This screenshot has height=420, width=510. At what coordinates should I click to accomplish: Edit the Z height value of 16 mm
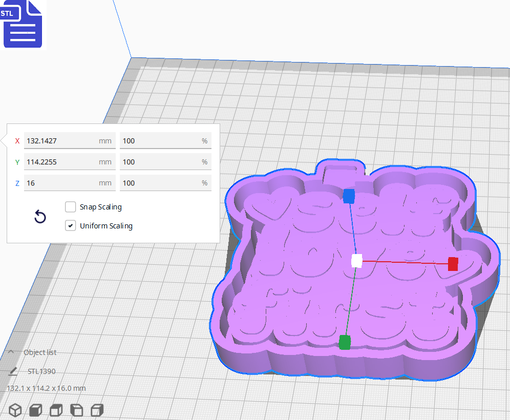pos(70,183)
